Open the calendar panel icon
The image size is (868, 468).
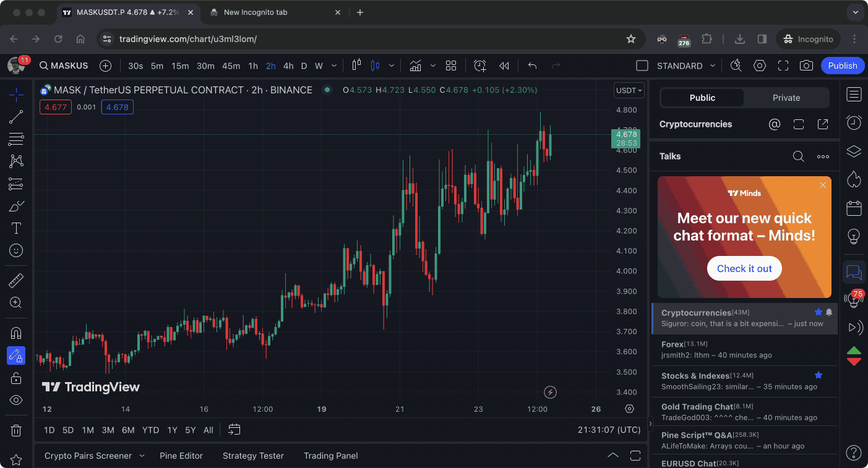tap(854, 208)
